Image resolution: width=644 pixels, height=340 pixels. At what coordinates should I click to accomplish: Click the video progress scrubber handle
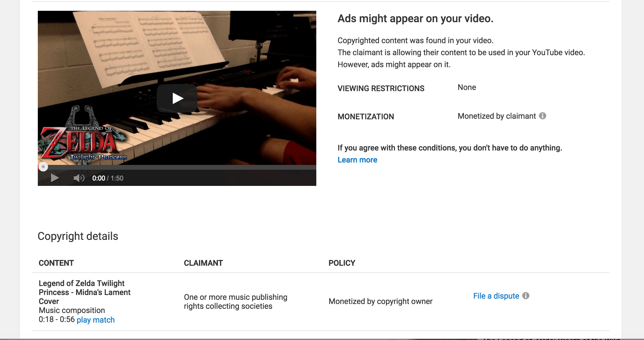pos(43,167)
